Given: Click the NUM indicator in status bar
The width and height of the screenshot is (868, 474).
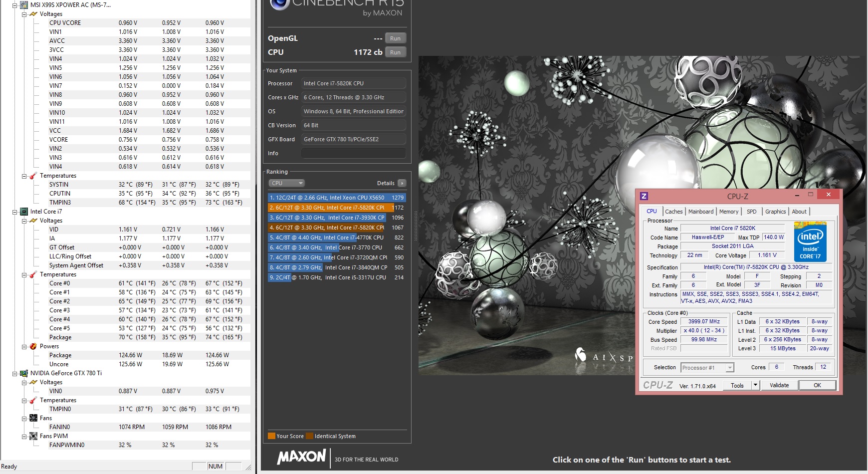Looking at the screenshot, I should pyautogui.click(x=216, y=467).
